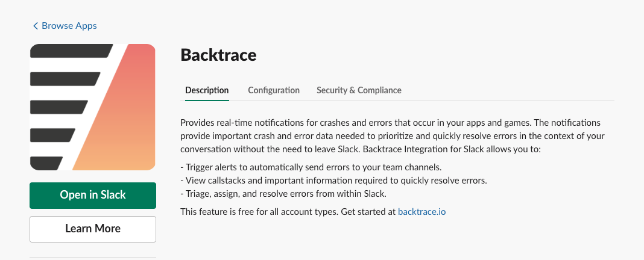Viewport: 644px width, 260px height.
Task: Open Backtrace in Slack
Action: [93, 196]
